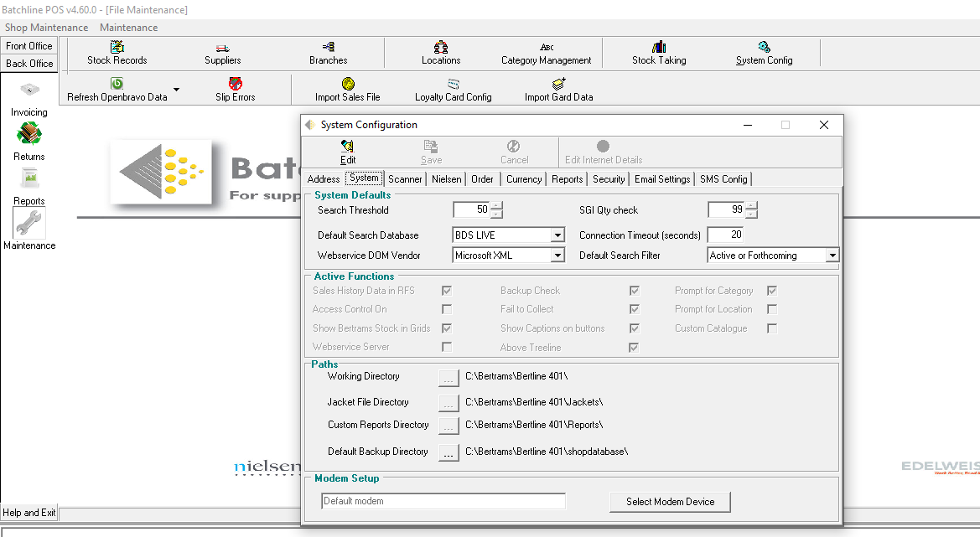Image resolution: width=980 pixels, height=537 pixels.
Task: Click Edit in System Configuration toolbar
Action: pos(348,152)
